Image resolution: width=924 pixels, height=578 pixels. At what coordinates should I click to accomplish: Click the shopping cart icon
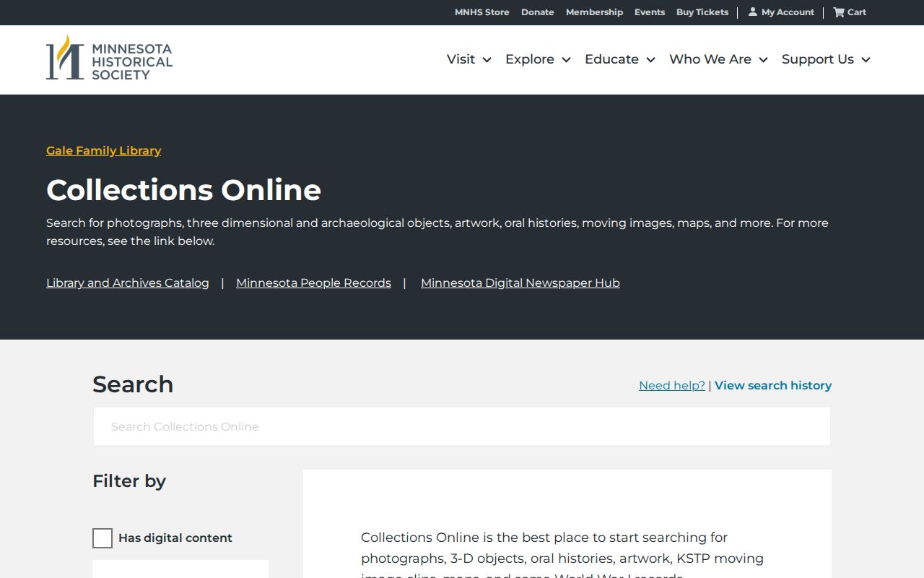pyautogui.click(x=839, y=12)
